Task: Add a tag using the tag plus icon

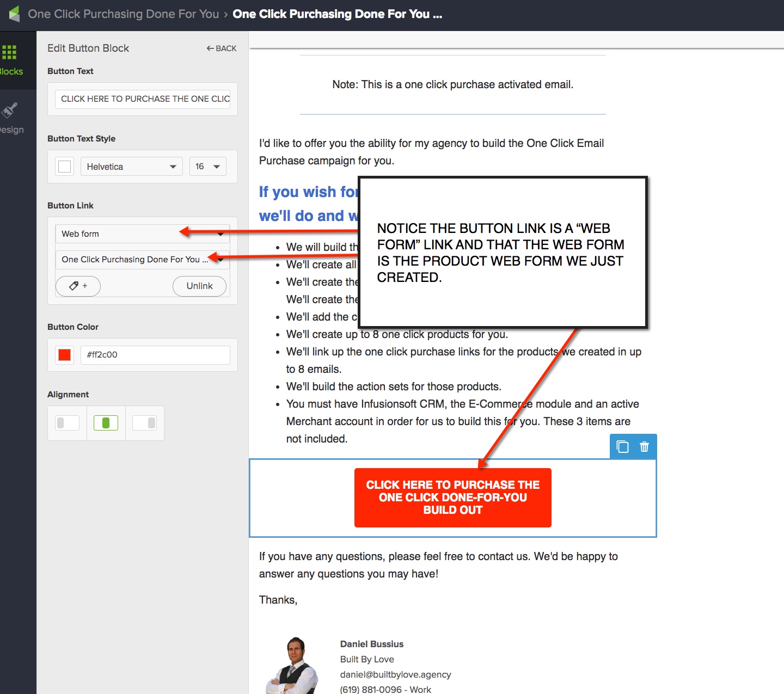Action: [x=77, y=286]
